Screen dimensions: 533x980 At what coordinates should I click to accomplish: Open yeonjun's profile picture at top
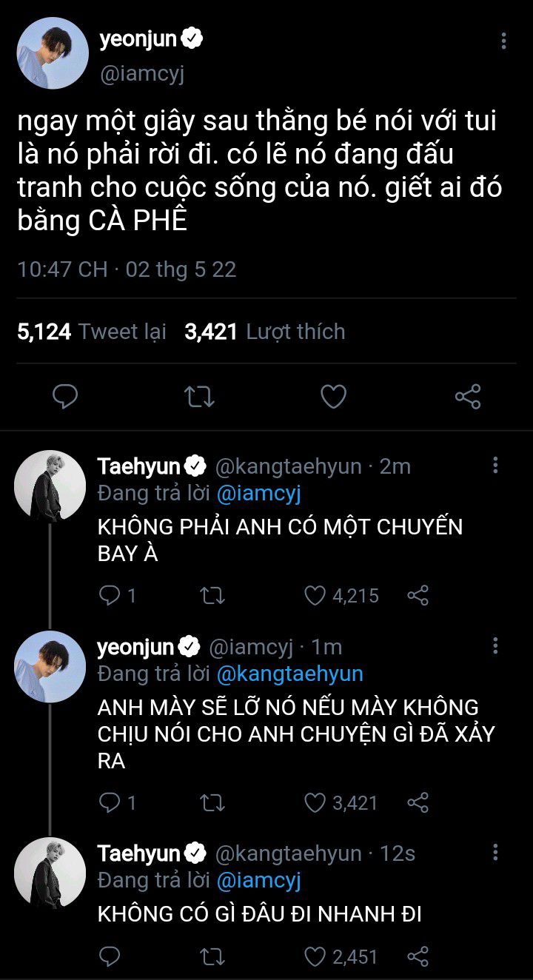pyautogui.click(x=50, y=53)
